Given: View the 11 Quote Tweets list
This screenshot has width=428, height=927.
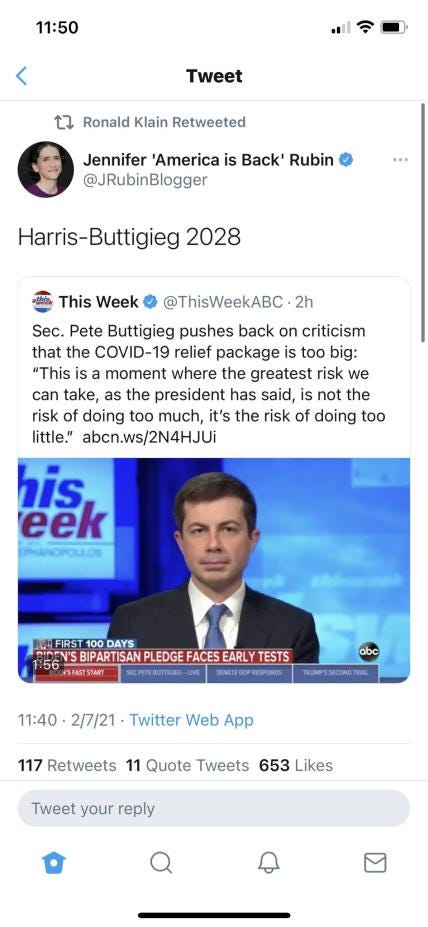Looking at the screenshot, I should point(187,766).
